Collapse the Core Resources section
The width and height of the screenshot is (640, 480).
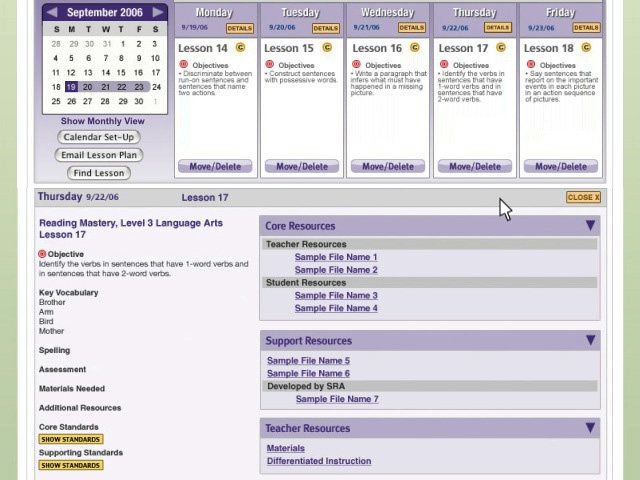[x=590, y=226]
